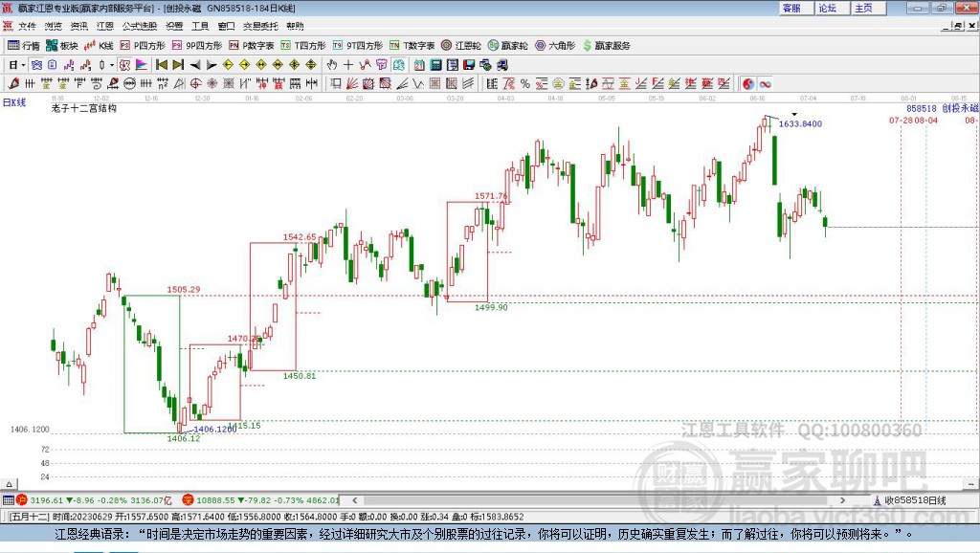
Task: Open the 六角形 hexagon tool
Action: [x=555, y=46]
